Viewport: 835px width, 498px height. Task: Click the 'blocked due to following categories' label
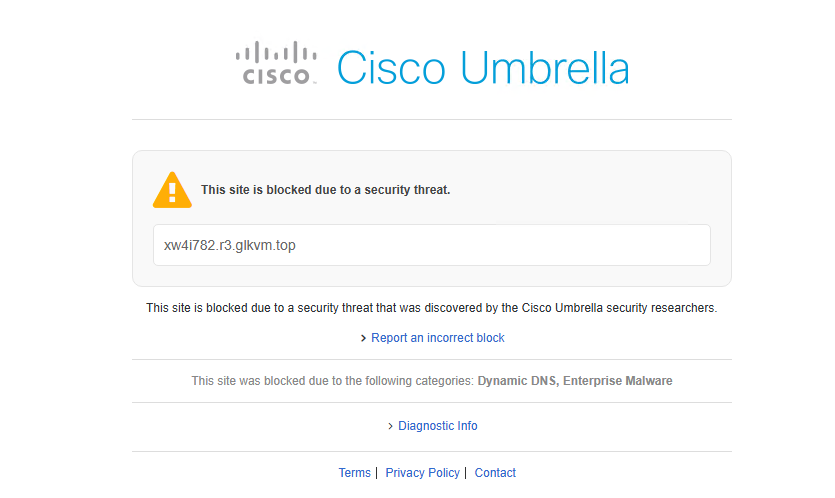[332, 381]
